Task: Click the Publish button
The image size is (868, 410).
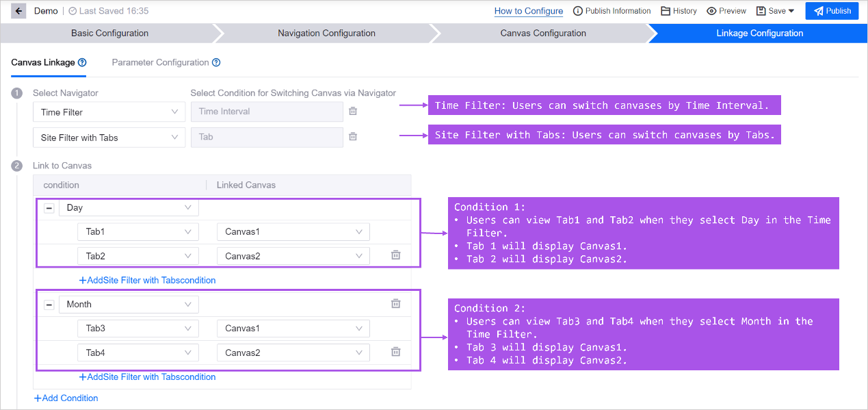Action: click(832, 11)
